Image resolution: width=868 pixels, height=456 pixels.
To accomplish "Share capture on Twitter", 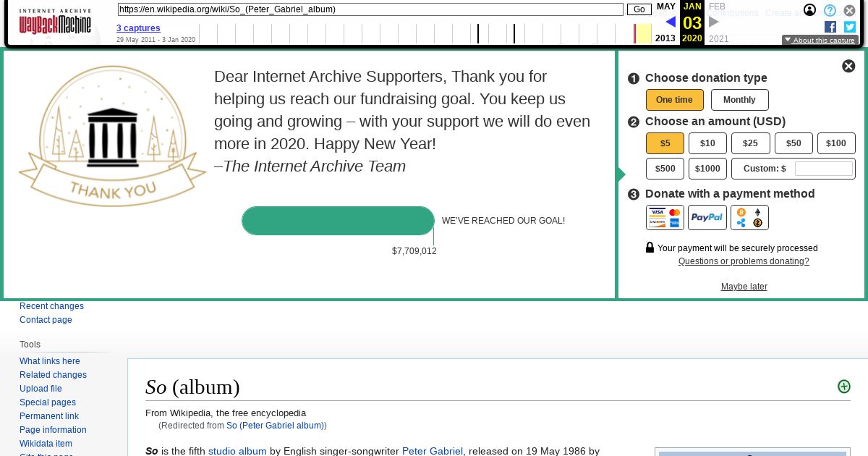I will (x=850, y=27).
